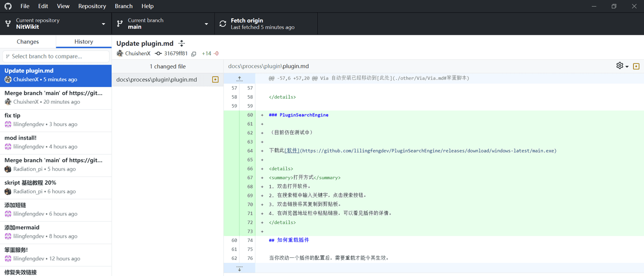644x276 pixels.
Task: Click the GitHub logo icon
Action: click(x=8, y=6)
